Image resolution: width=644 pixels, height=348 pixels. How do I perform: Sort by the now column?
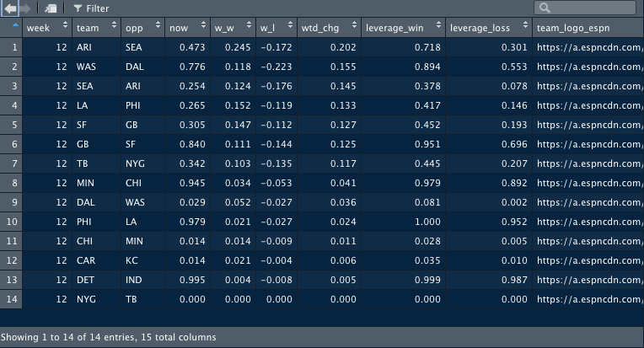pyautogui.click(x=188, y=28)
